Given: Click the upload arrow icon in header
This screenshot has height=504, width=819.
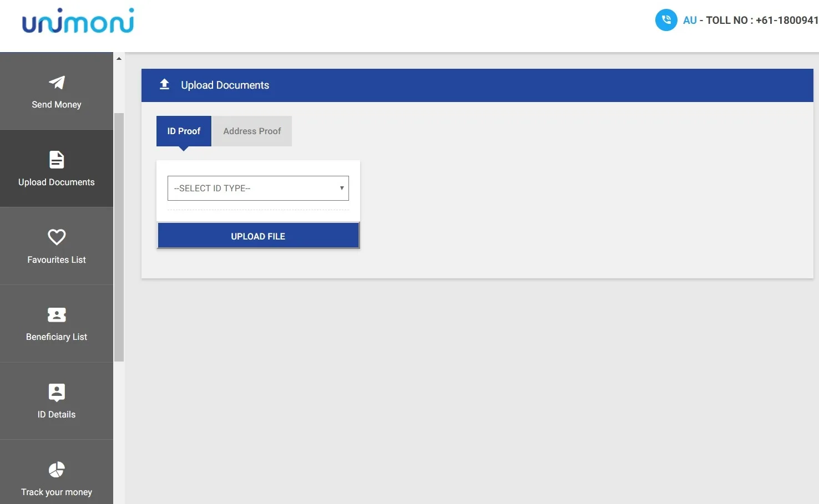Looking at the screenshot, I should pyautogui.click(x=164, y=84).
